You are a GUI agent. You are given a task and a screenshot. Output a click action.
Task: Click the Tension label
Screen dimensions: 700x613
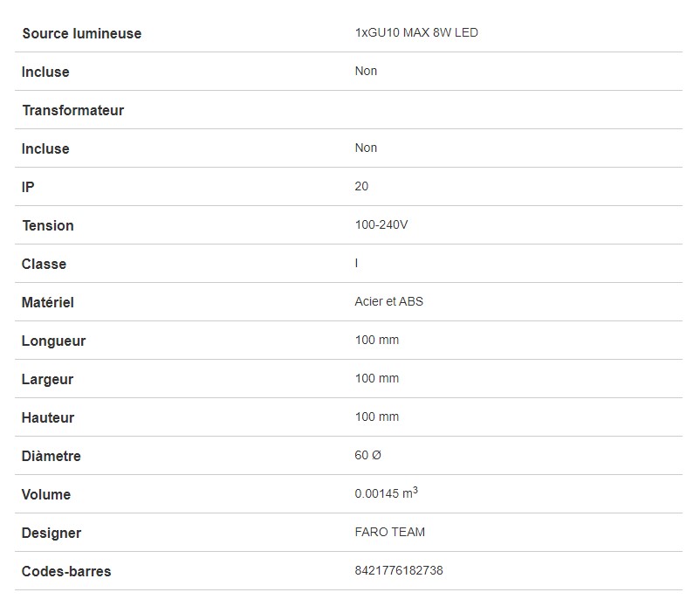click(x=48, y=225)
